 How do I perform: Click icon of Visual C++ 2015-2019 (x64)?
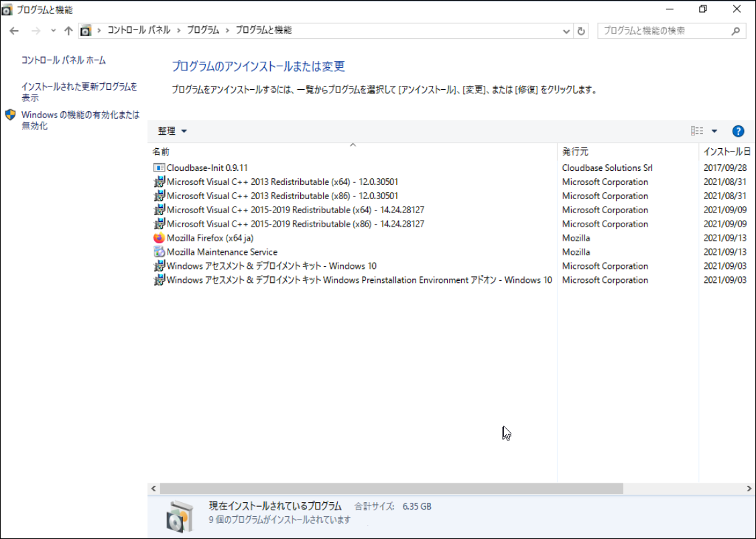(159, 210)
